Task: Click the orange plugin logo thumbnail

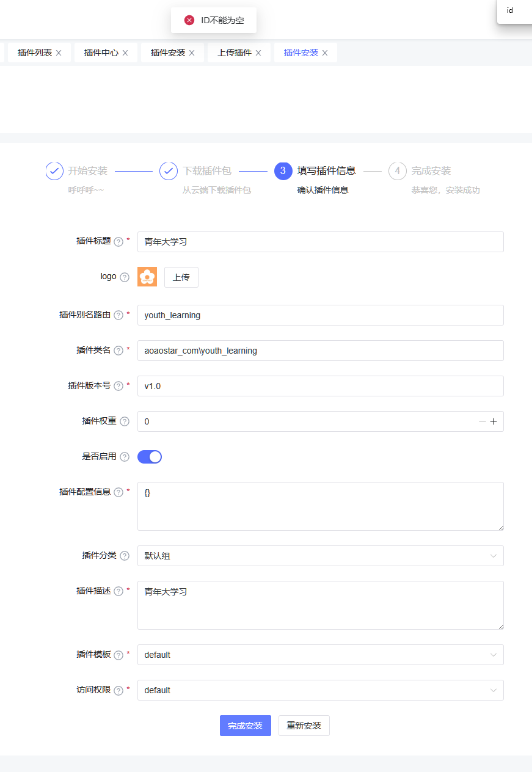Action: tap(147, 277)
